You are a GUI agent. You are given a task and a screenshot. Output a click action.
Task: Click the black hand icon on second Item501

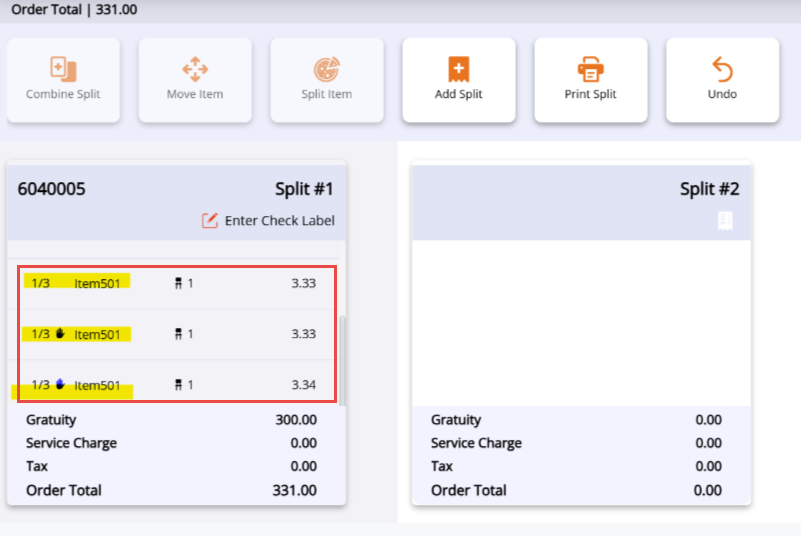[x=61, y=334]
